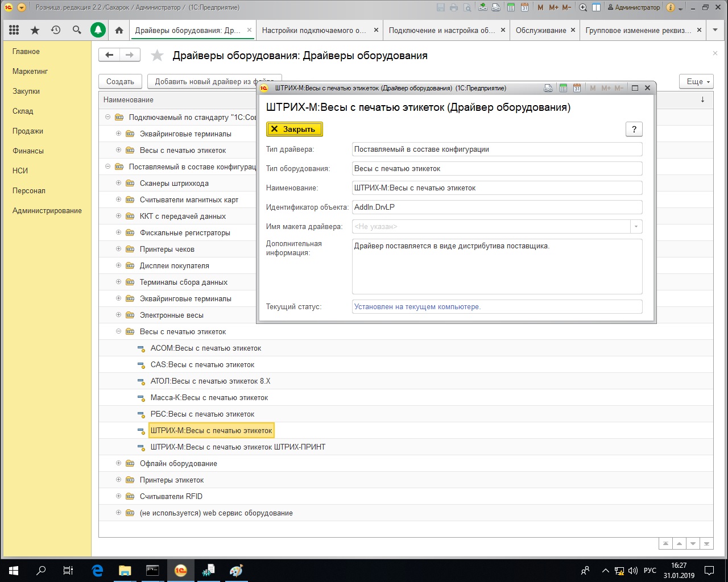This screenshot has width=728, height=582.
Task: Jump to the end of the list with the last scroll button
Action: [x=707, y=544]
